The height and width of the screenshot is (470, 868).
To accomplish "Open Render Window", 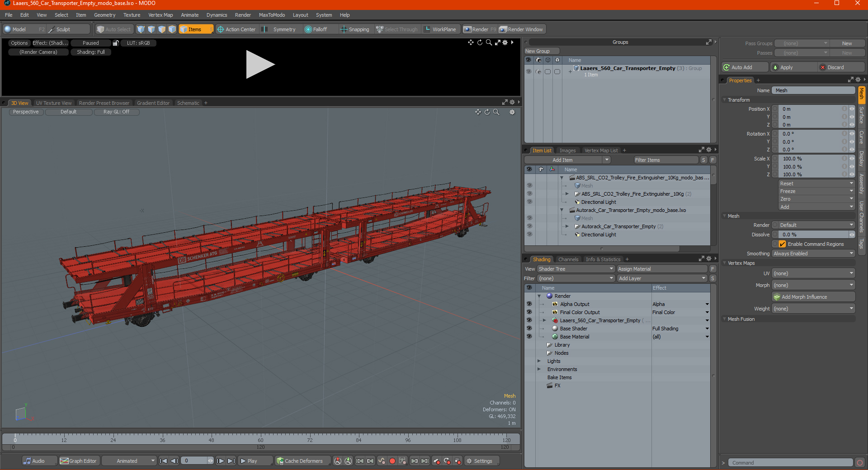I will (522, 29).
